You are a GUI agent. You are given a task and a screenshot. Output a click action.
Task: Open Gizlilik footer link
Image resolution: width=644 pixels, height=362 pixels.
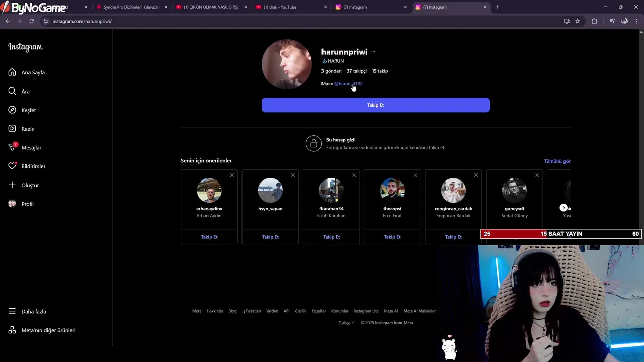pos(300,311)
